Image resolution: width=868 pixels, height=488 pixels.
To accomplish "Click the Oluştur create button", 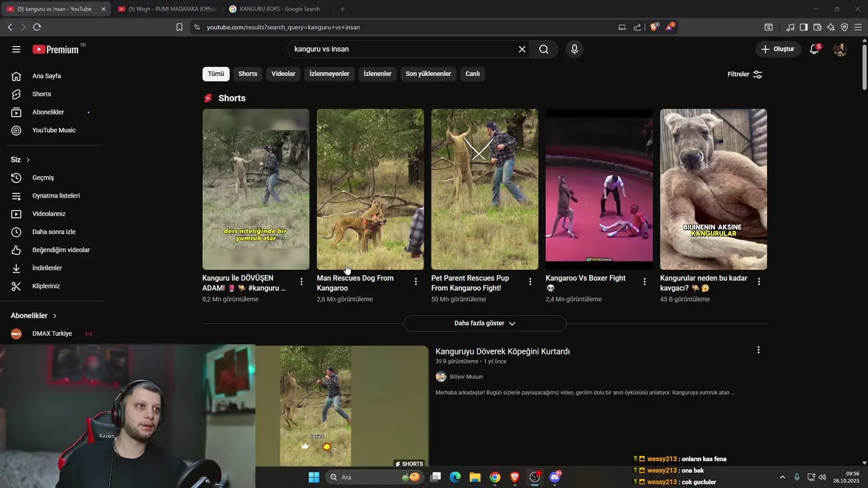I will (778, 49).
